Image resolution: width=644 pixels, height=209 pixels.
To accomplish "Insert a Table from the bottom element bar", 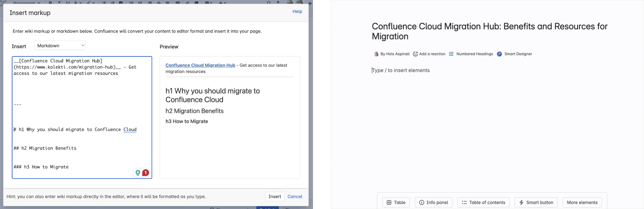I will tap(396, 202).
